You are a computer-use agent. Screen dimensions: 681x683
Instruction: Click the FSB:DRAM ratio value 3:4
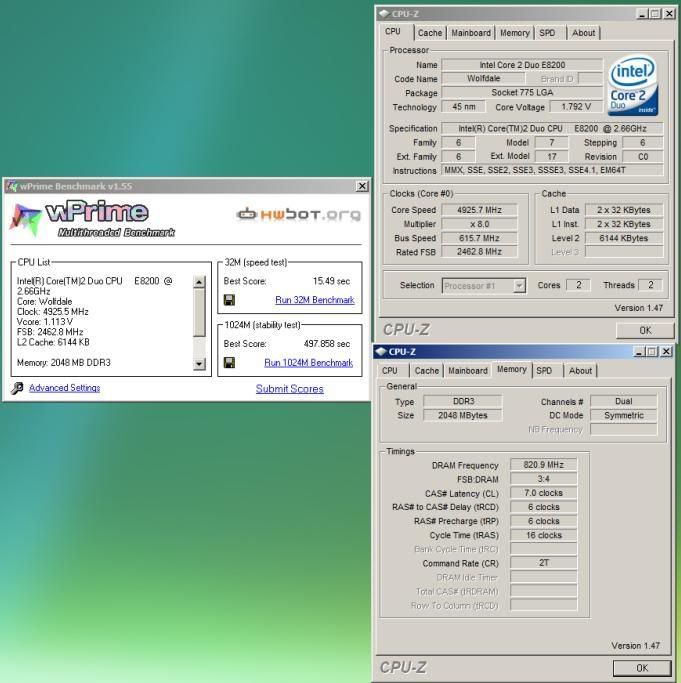pos(543,479)
